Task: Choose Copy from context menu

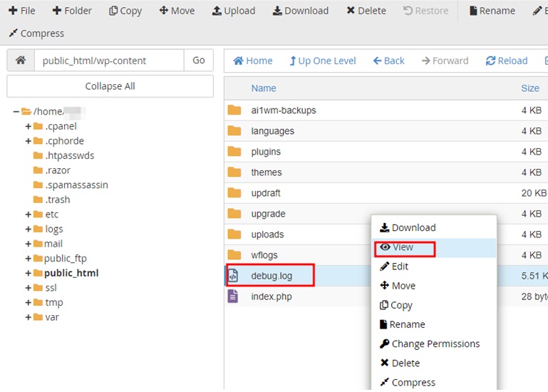Action: click(x=434, y=305)
